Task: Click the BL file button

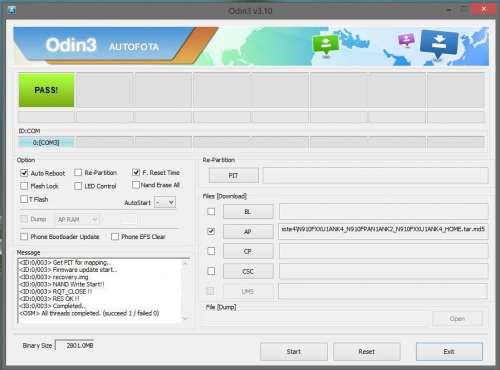Action: 248,212
